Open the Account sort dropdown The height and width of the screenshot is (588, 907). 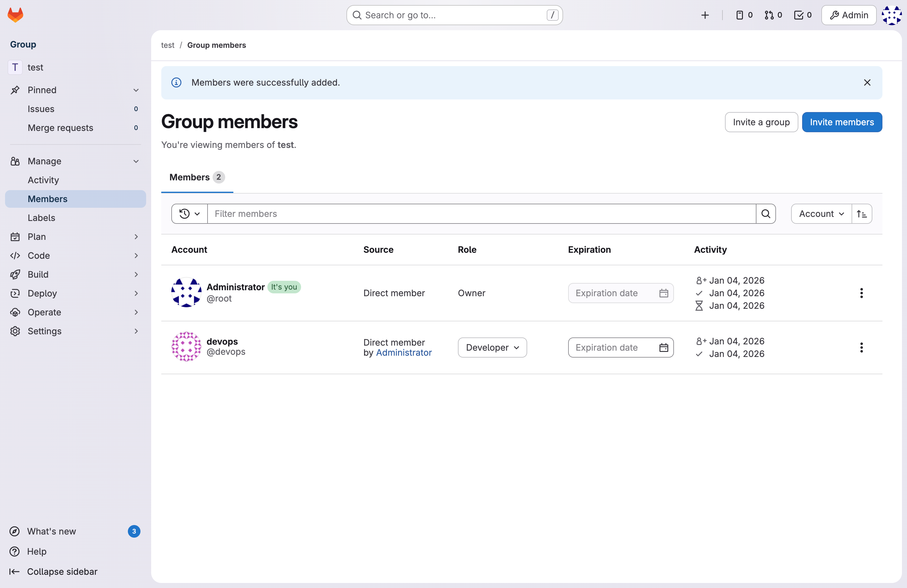click(821, 214)
